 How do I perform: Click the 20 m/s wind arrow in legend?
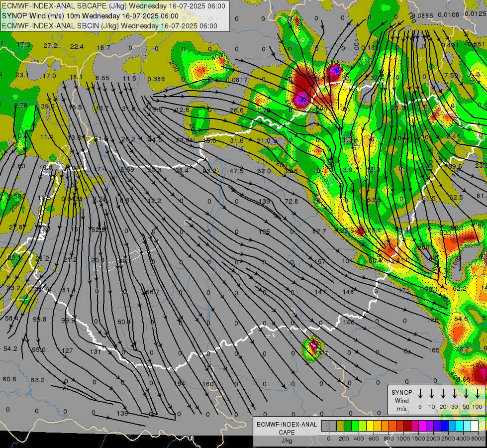(x=443, y=394)
